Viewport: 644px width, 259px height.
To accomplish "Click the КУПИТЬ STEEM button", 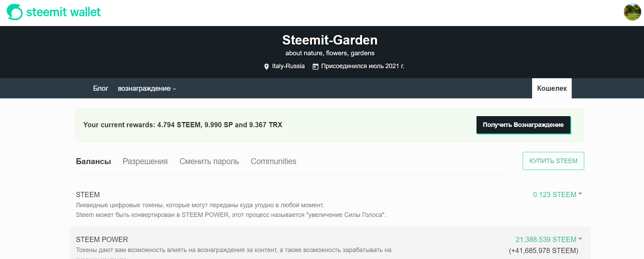I will [x=553, y=161].
